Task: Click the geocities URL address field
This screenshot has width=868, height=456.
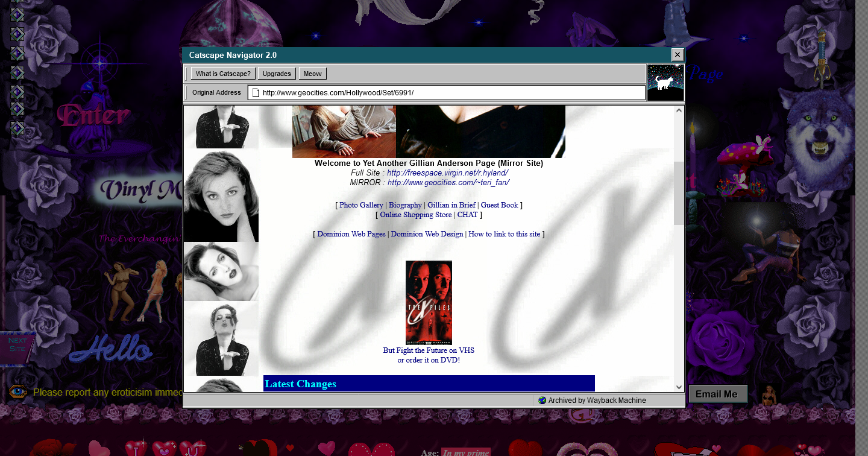Action: point(452,93)
